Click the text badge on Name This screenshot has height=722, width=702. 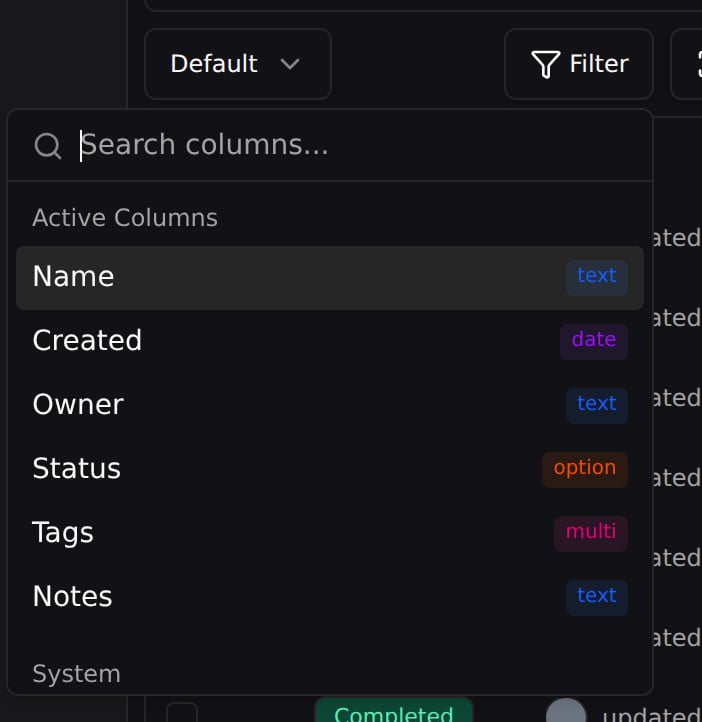coord(597,277)
